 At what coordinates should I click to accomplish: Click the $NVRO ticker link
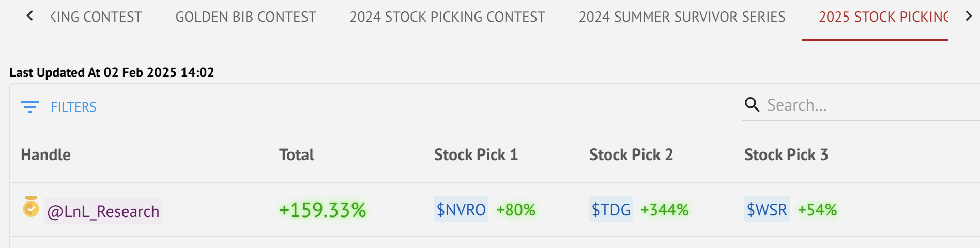coord(461,210)
